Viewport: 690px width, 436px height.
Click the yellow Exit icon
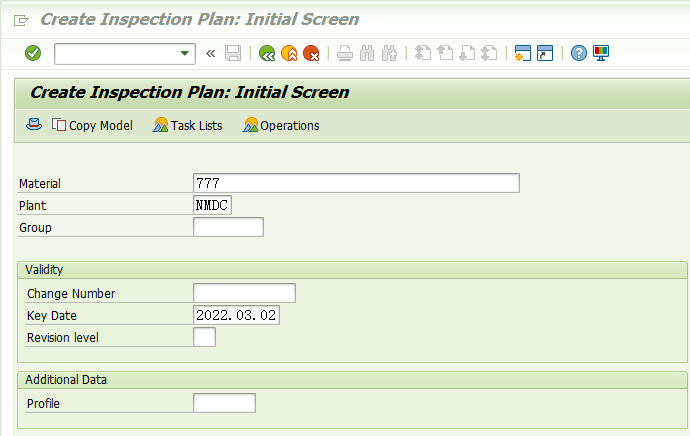[x=289, y=53]
